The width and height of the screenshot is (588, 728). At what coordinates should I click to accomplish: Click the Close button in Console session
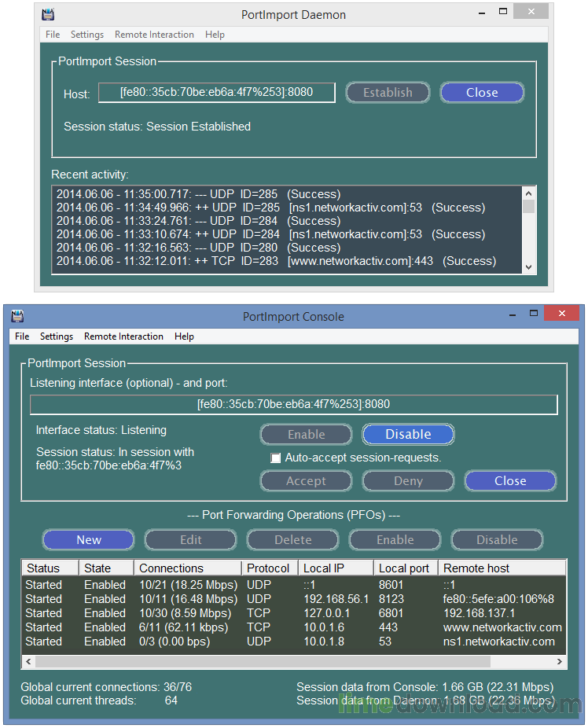510,480
